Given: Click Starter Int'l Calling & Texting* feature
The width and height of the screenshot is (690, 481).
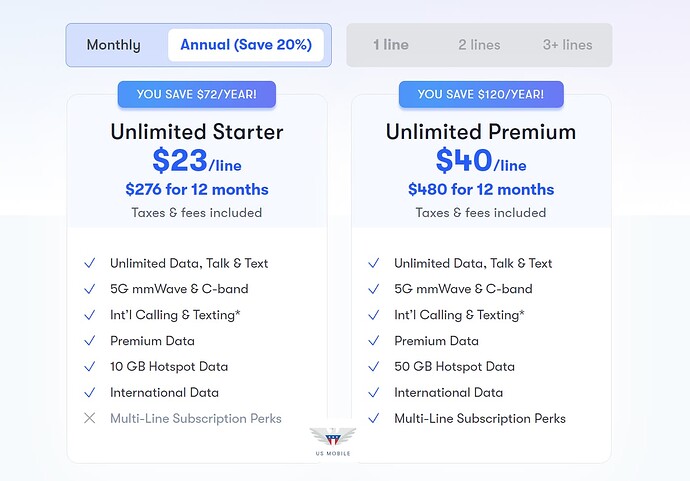Looking at the screenshot, I should (175, 315).
